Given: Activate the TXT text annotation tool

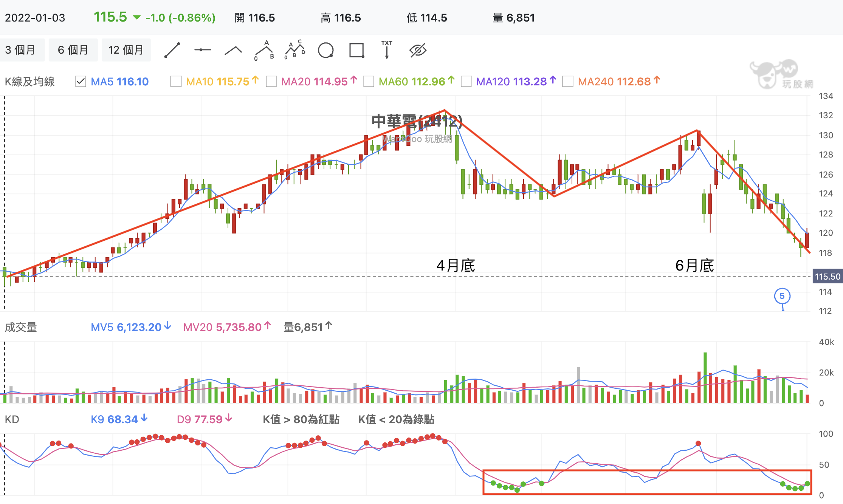Looking at the screenshot, I should tap(387, 50).
